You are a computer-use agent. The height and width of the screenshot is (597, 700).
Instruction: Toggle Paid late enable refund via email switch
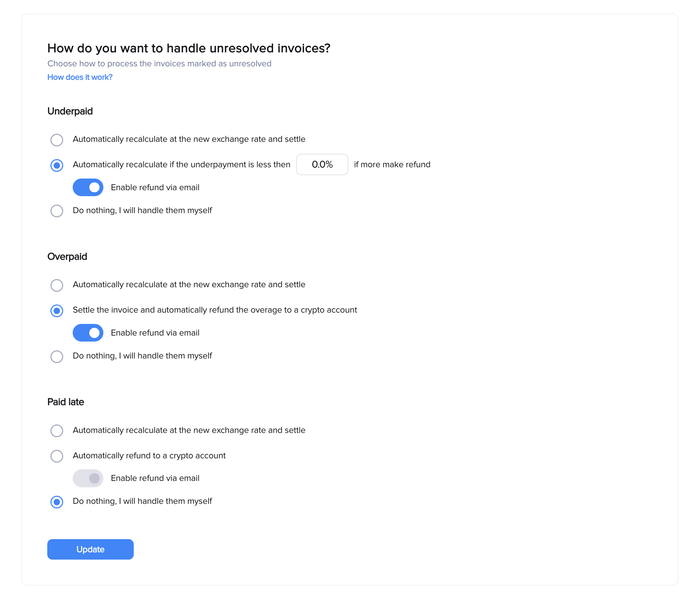click(88, 478)
